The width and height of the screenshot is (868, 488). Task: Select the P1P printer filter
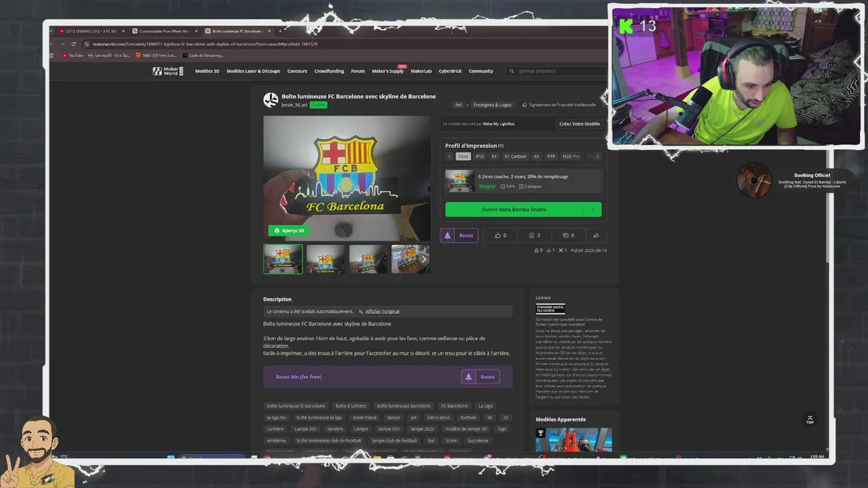[x=551, y=156]
